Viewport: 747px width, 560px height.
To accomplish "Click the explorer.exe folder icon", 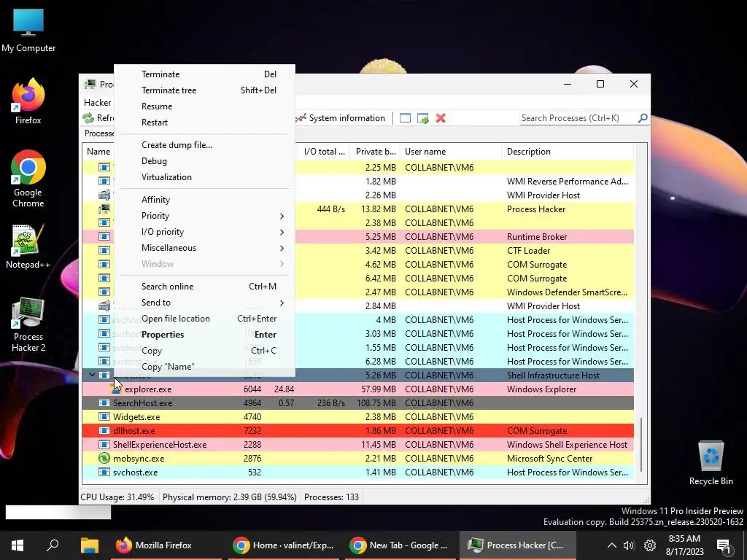I will tap(116, 389).
